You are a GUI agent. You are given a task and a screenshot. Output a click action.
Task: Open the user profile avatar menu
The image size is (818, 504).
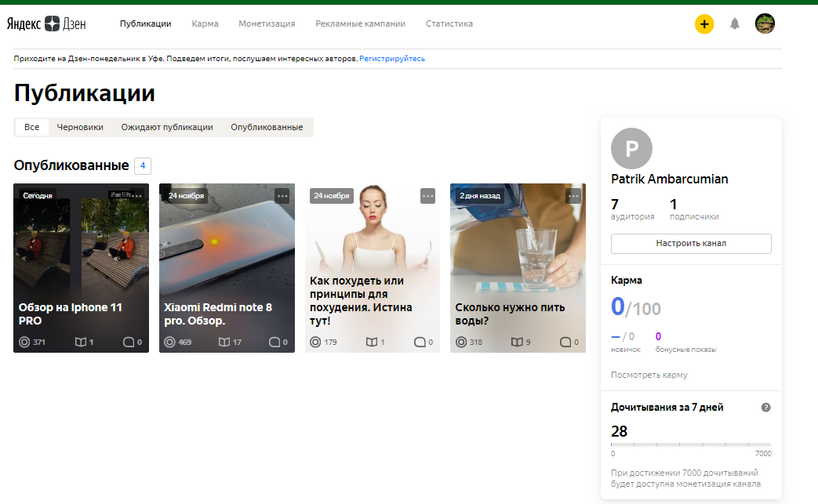click(x=765, y=24)
